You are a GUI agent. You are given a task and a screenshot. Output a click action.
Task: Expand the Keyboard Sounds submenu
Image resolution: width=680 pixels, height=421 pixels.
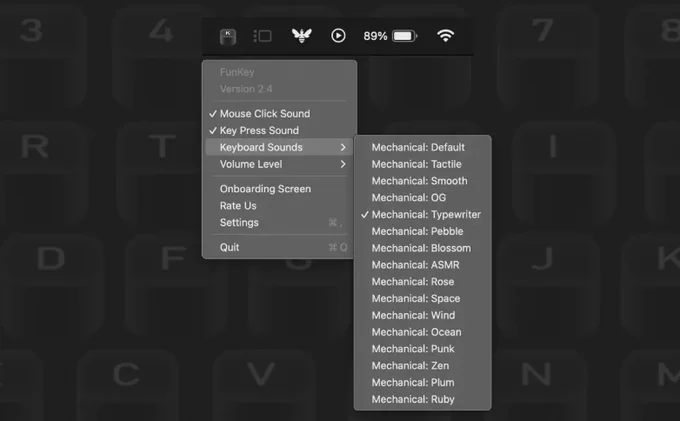pos(279,147)
